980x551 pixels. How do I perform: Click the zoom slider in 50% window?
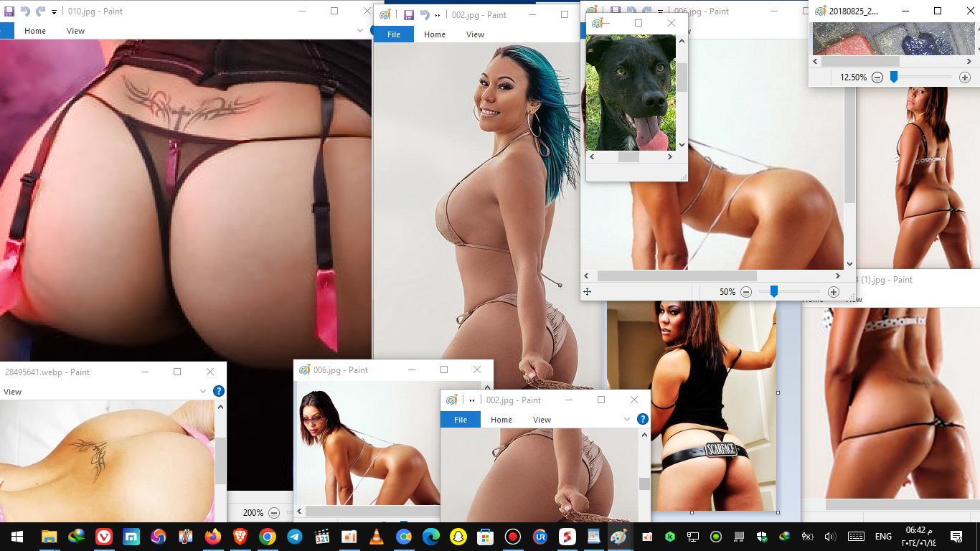[774, 292]
